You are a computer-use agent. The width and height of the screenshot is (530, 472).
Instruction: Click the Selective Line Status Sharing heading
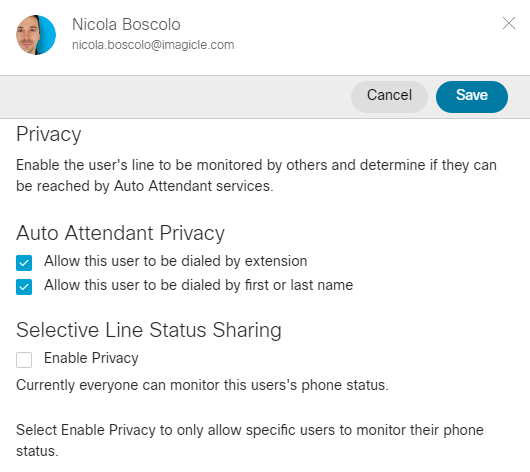coord(149,330)
